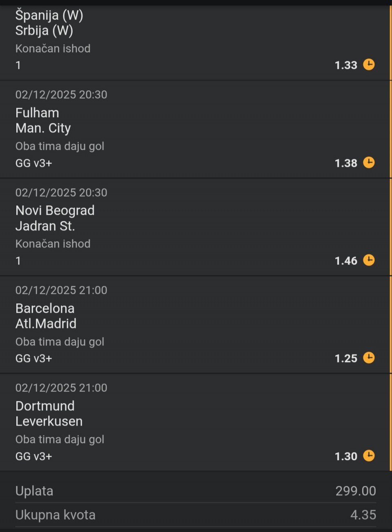Select Konačan ishod label under Jadran St.
The width and height of the screenshot is (392, 532).
53,244
